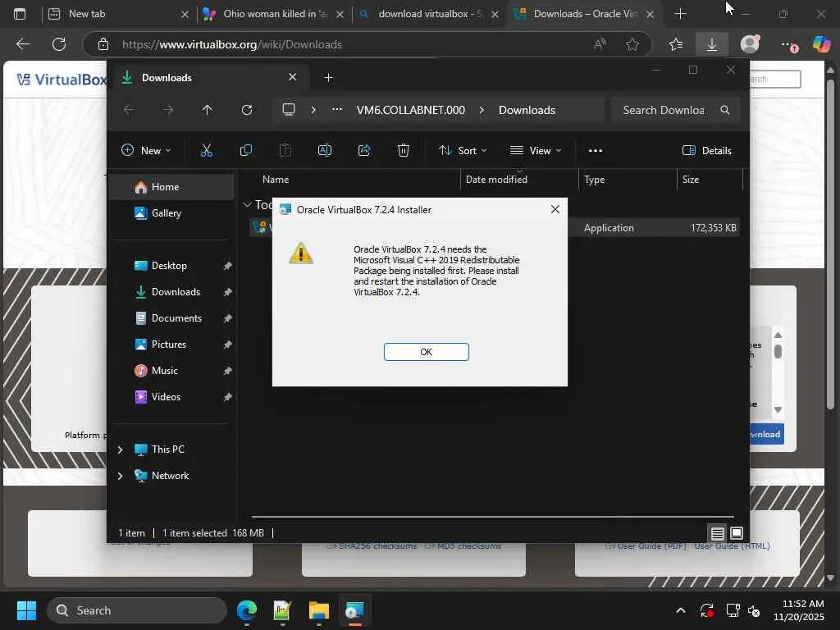
Task: Click the taskbar Search box
Action: [x=137, y=610]
